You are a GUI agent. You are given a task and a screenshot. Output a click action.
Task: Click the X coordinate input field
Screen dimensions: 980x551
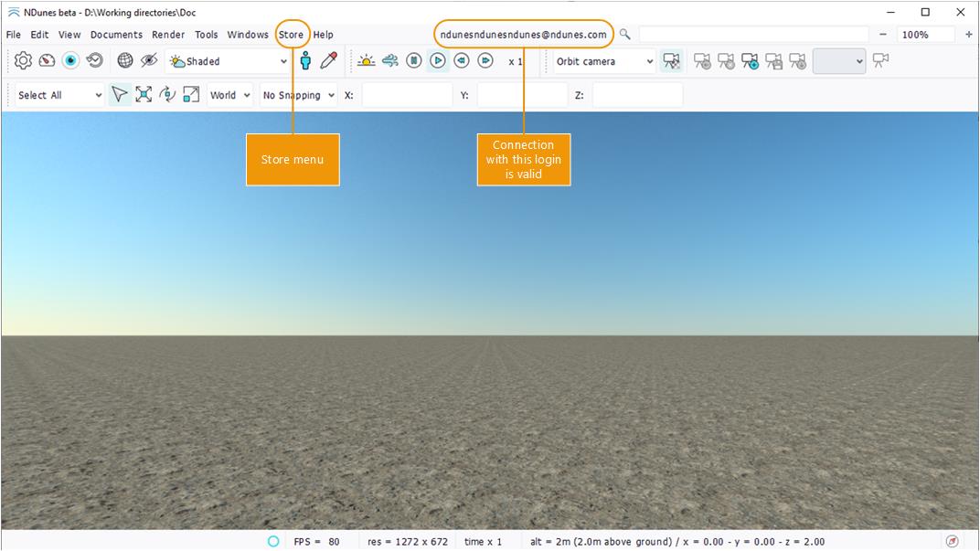coord(407,95)
